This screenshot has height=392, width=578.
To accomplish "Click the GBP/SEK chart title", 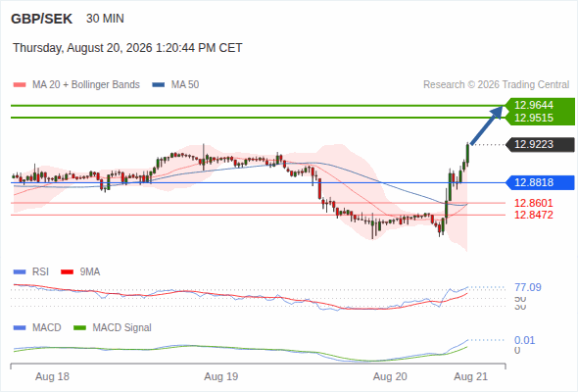I will click(42, 19).
